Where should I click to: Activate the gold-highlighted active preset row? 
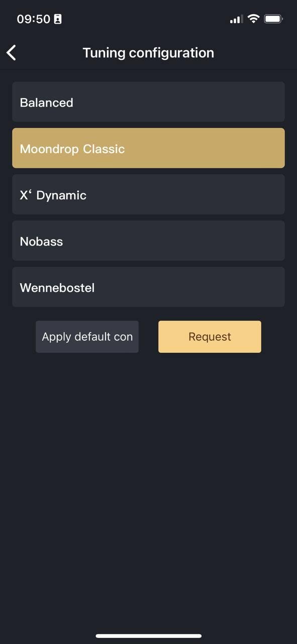[148, 148]
